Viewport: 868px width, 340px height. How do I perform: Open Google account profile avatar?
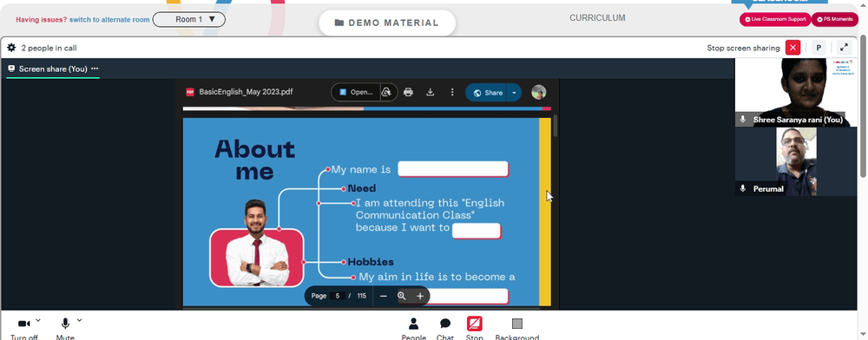click(539, 92)
